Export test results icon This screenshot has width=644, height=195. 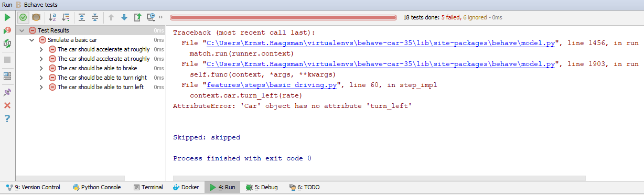[x=137, y=17]
